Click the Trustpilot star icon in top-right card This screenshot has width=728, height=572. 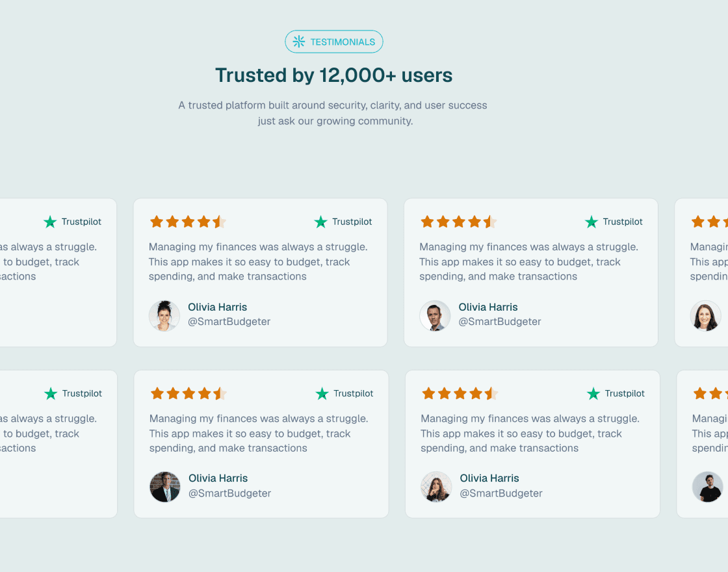tap(591, 222)
